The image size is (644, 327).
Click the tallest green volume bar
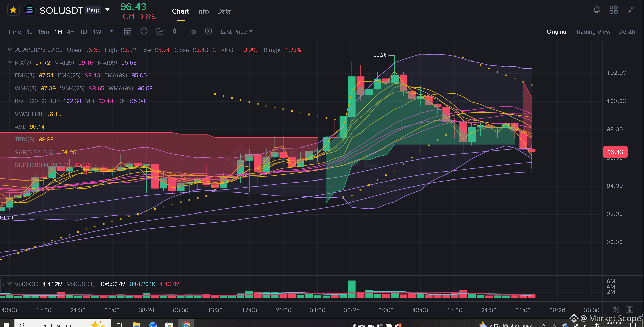click(x=352, y=289)
